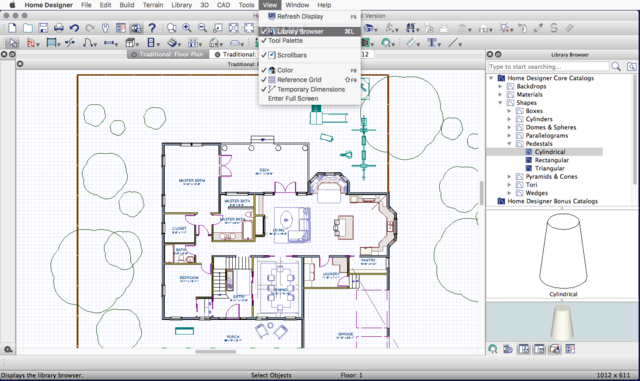640x381 pixels.
Task: Open the File menu
Action: coord(86,5)
